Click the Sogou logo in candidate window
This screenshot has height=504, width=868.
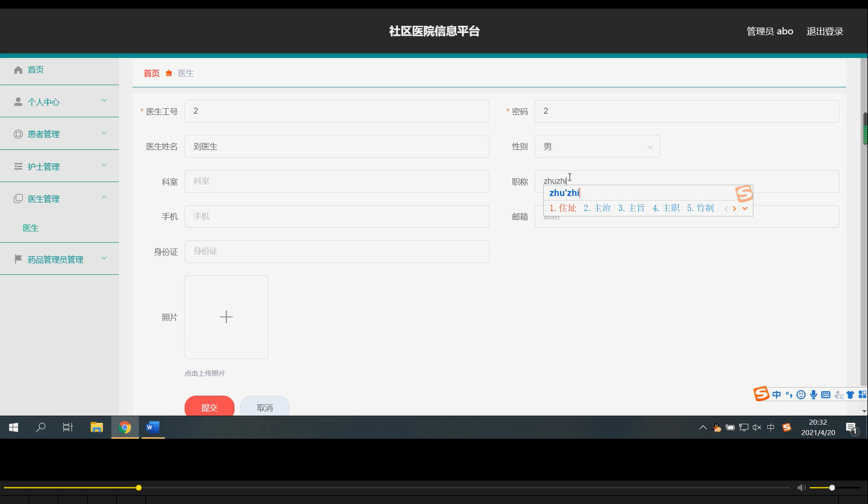click(744, 194)
